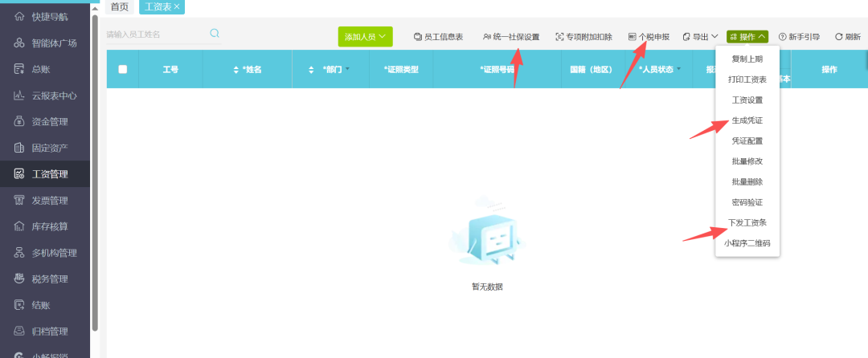868x358 pixels.
Task: Select 下发工资条 from the menu
Action: point(747,222)
